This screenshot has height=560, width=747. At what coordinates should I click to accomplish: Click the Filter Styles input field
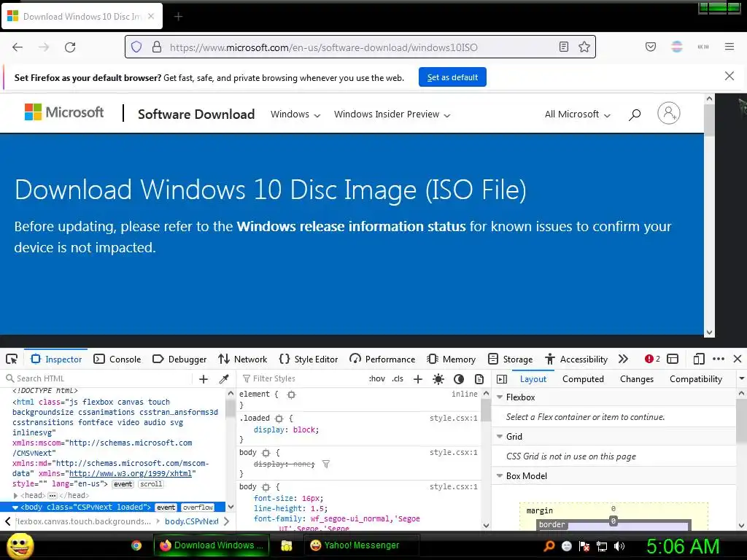pyautogui.click(x=303, y=378)
